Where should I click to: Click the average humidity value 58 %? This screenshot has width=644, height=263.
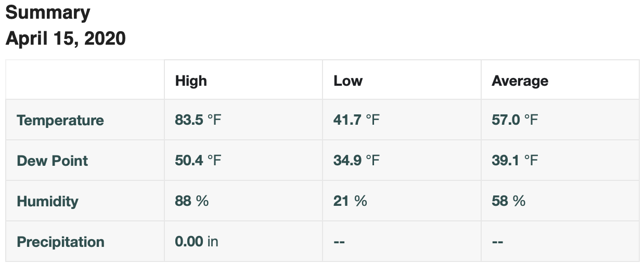pos(508,201)
